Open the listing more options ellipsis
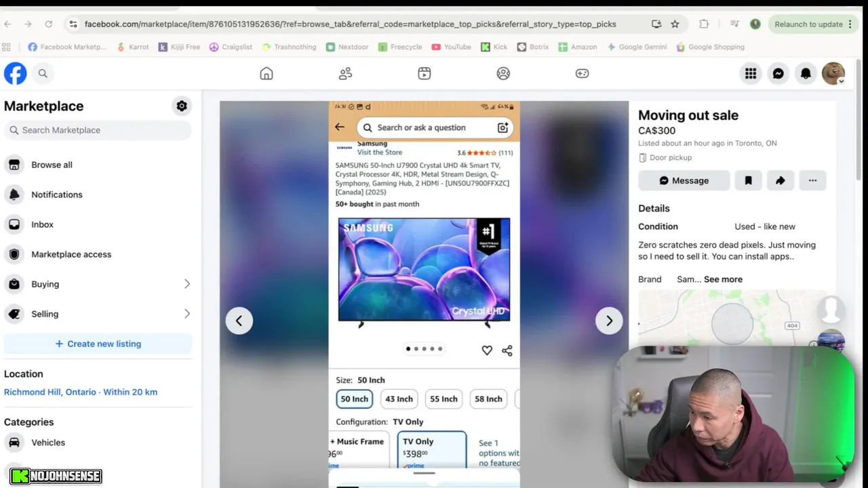This screenshot has width=868, height=488. 812,180
